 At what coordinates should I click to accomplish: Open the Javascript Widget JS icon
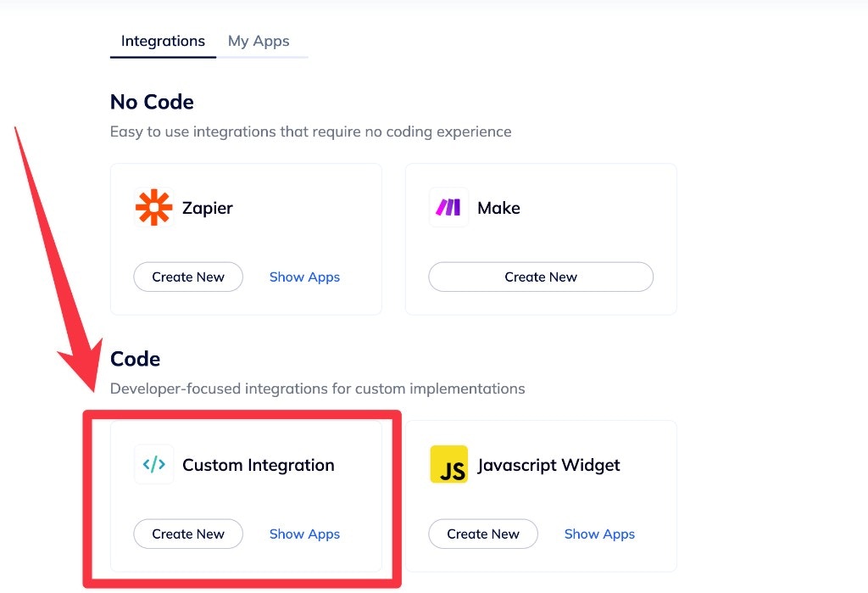point(449,464)
